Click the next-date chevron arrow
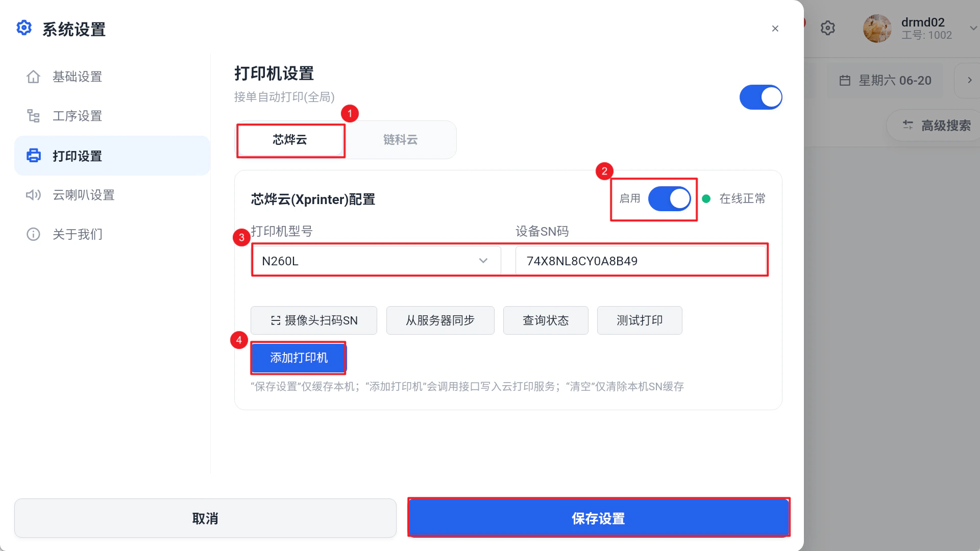 point(969,81)
